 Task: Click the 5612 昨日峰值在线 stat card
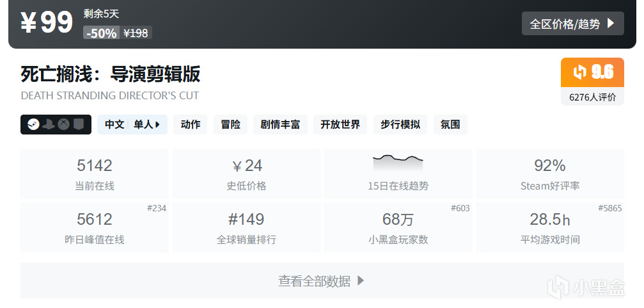point(95,227)
